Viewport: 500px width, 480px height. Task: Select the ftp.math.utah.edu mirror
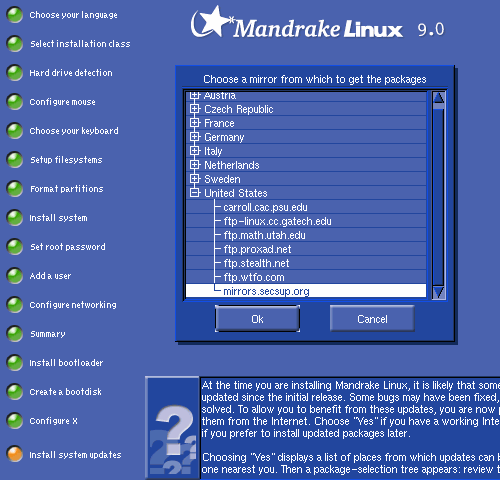pyautogui.click(x=306, y=235)
